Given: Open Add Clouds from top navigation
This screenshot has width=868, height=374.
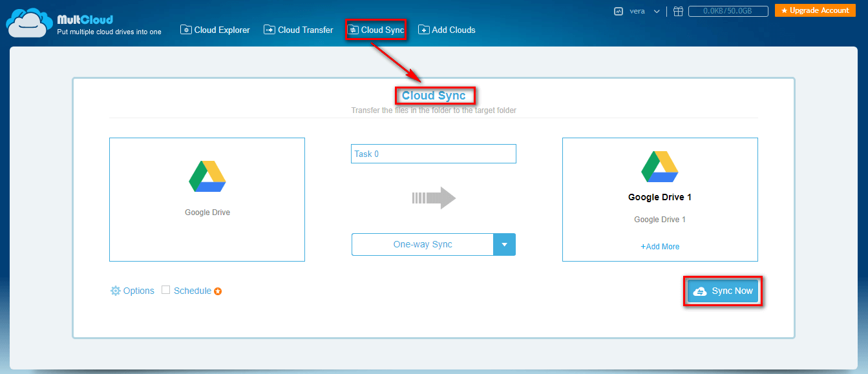Looking at the screenshot, I should [x=447, y=30].
